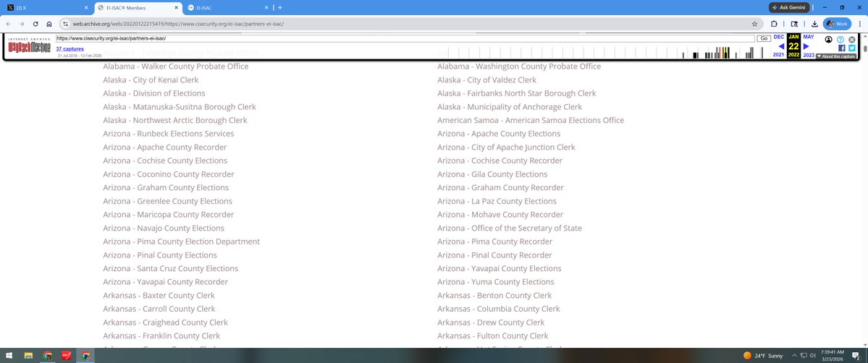Bookmark this page with the star icon
Screen dimensions: 868x363
[x=754, y=23]
